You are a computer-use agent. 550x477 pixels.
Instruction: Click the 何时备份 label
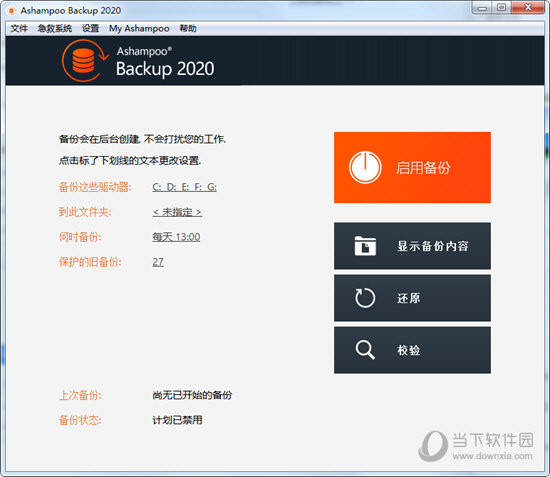point(80,237)
